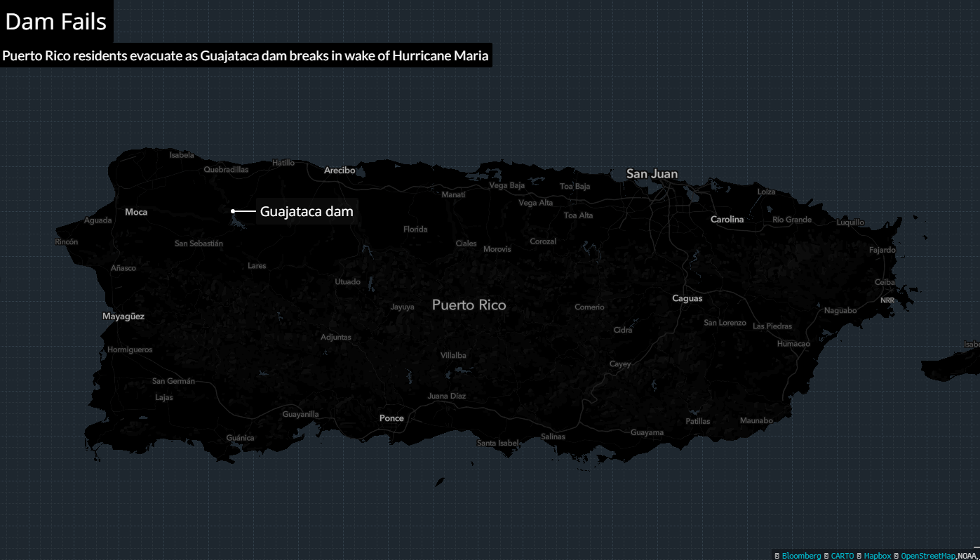980x560 pixels.
Task: Click the 'Puerto Rico' island label
Action: pyautogui.click(x=469, y=305)
